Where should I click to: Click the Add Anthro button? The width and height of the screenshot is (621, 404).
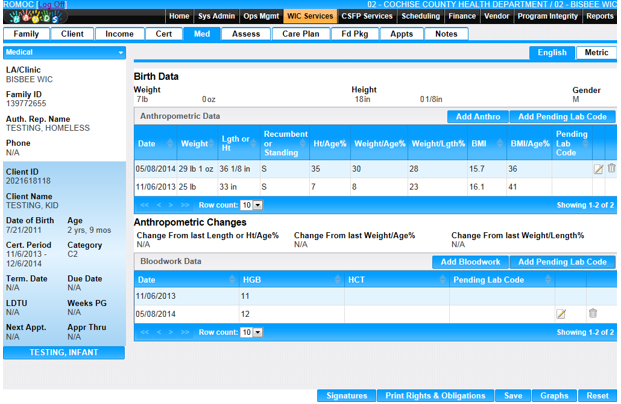click(x=478, y=117)
